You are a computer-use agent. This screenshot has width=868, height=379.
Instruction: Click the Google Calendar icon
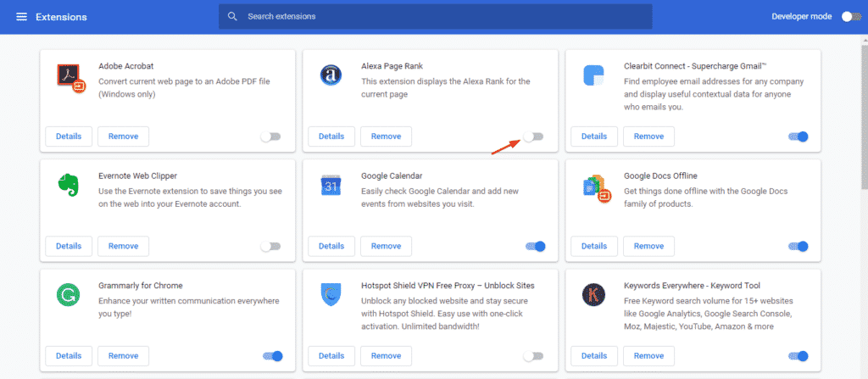[x=331, y=185]
